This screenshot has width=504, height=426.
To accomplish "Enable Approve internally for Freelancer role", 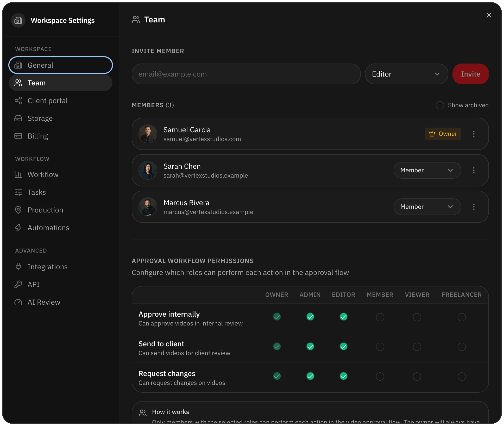I will pyautogui.click(x=462, y=317).
